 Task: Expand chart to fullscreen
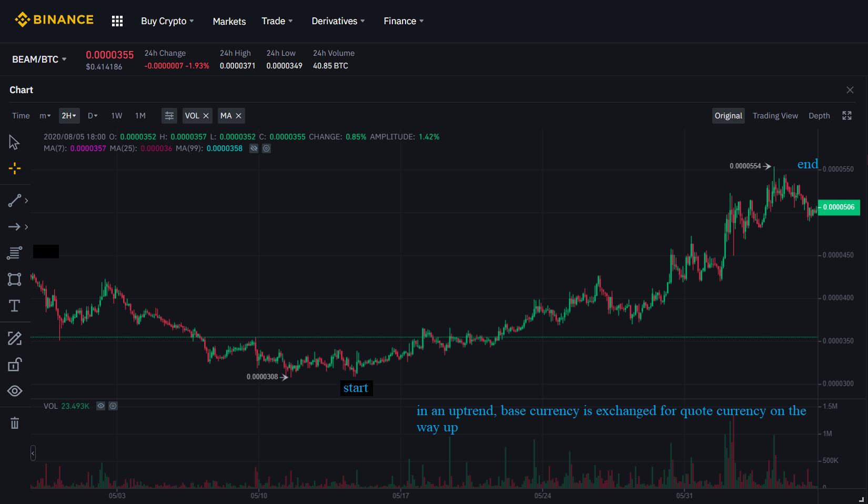(847, 116)
